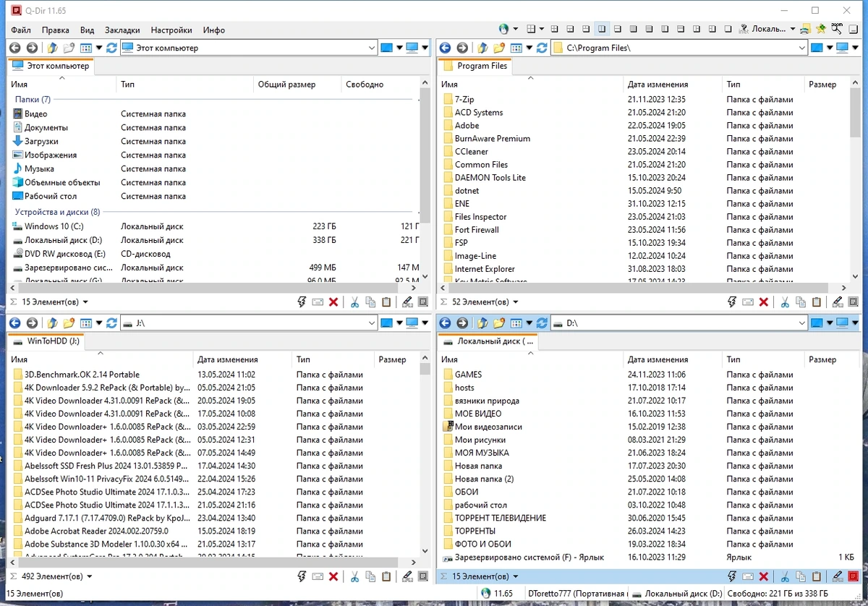Screen dimensions: 868x606
Task: Click copy icon below the J:\ pane
Action: click(x=370, y=577)
